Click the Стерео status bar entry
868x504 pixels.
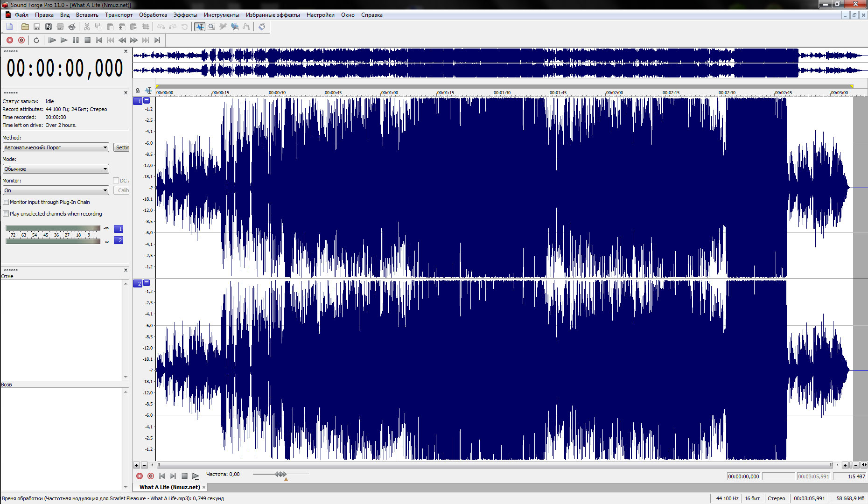[777, 498]
